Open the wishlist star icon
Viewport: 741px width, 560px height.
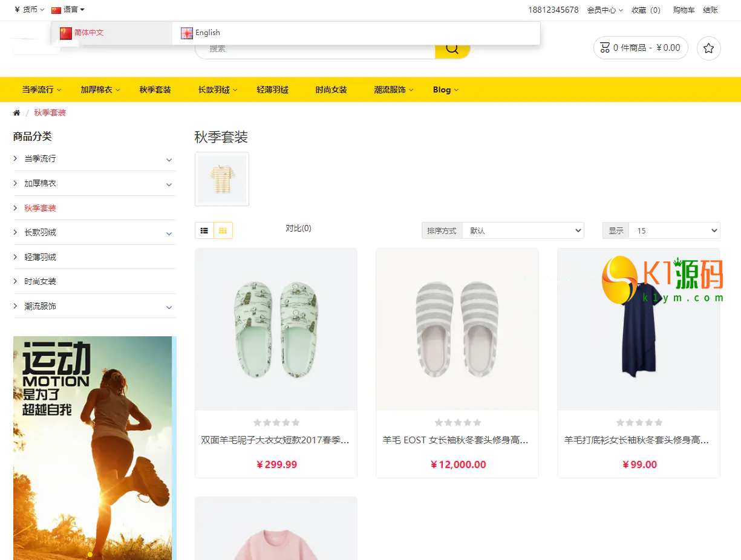[709, 48]
